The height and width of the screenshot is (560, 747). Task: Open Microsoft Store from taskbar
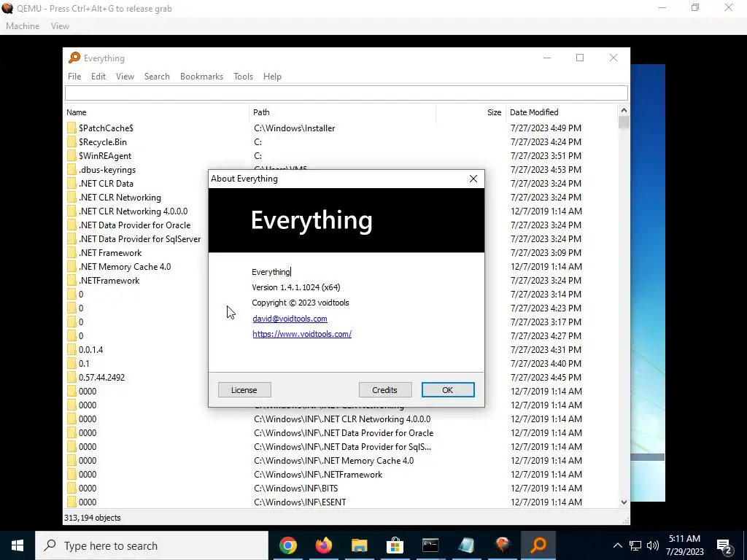point(395,545)
